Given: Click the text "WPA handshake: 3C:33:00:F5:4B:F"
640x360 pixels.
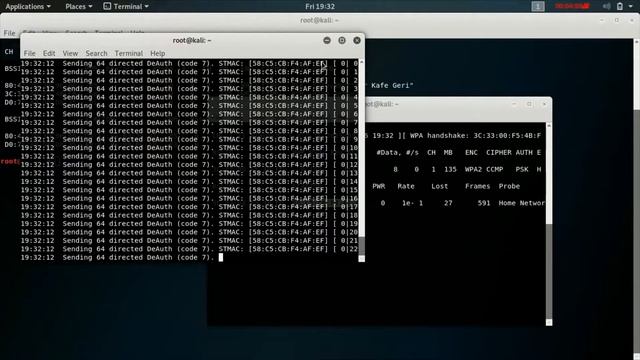Looking at the screenshot, I should click(476, 136).
